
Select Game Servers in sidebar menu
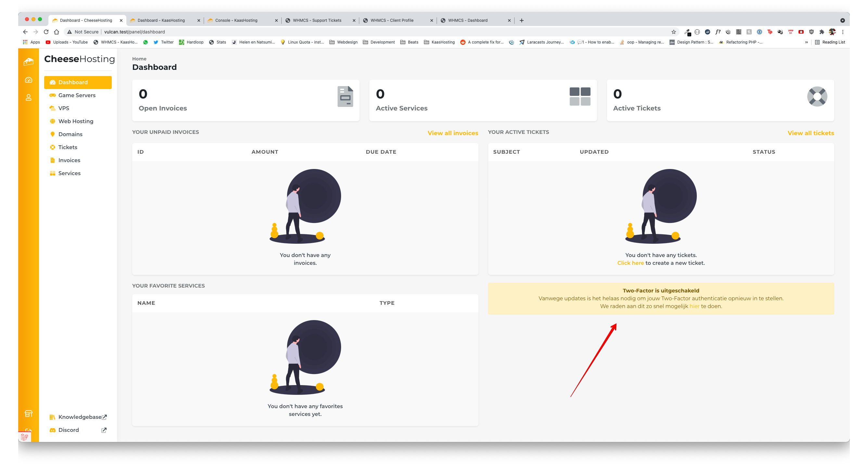pyautogui.click(x=77, y=96)
